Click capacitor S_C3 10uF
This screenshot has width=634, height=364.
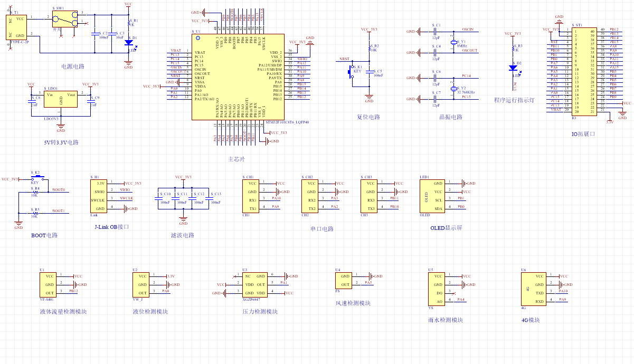click(x=111, y=35)
